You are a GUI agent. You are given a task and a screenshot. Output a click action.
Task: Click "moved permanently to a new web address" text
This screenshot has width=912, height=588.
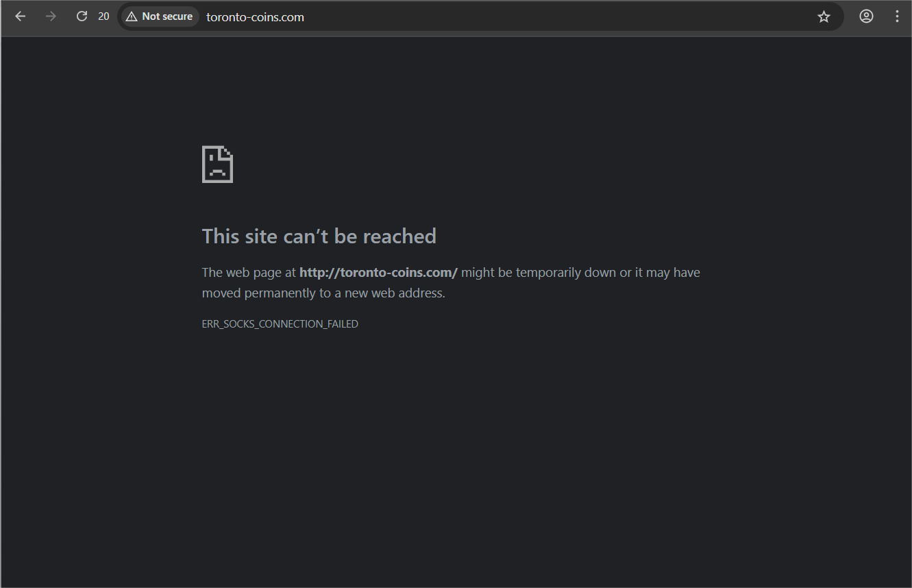[x=323, y=293]
